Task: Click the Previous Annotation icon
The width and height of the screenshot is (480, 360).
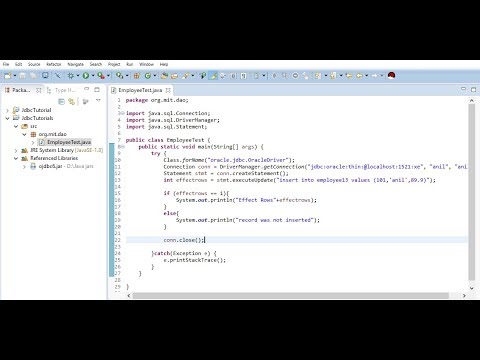Action: (333, 76)
